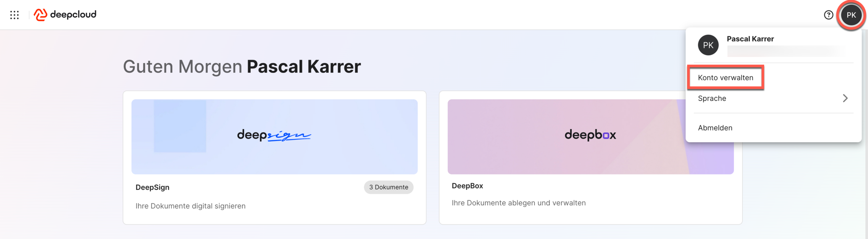Open the apps grid launcher
Viewport: 868px width, 239px height.
[15, 15]
